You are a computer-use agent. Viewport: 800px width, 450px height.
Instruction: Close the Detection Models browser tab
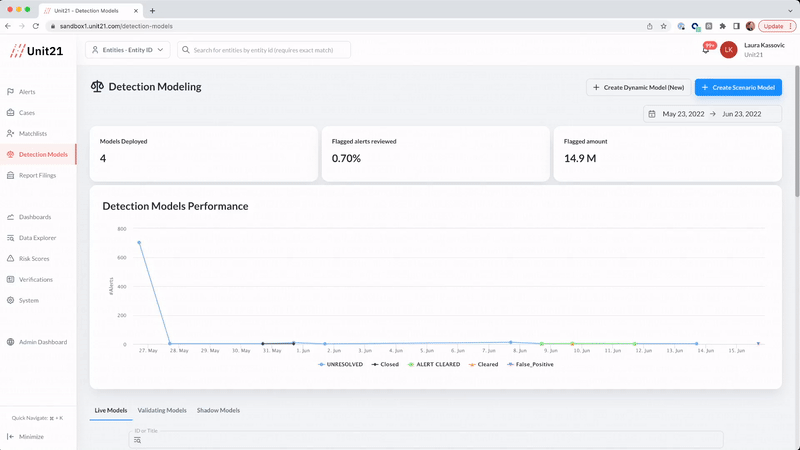pos(136,11)
